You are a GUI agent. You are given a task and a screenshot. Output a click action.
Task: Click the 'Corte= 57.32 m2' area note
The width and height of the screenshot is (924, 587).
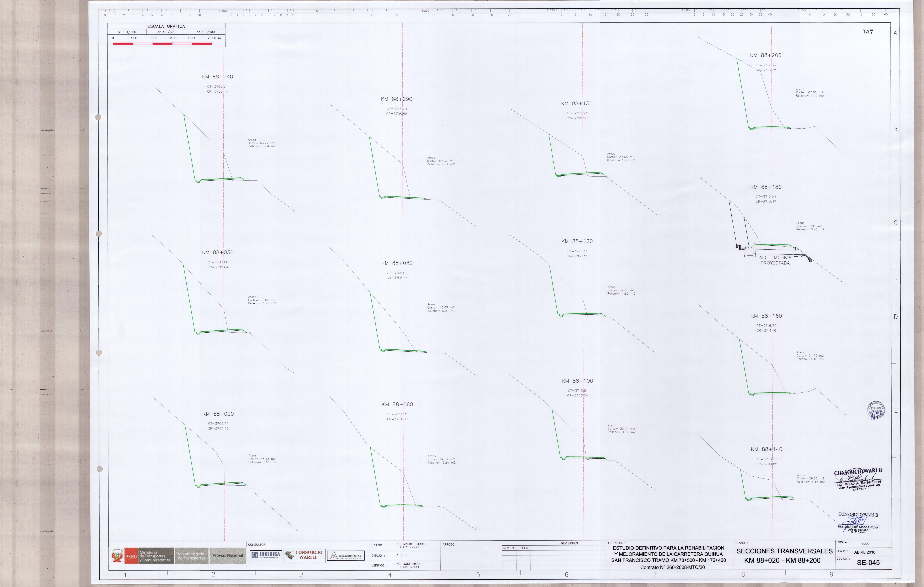point(440,161)
